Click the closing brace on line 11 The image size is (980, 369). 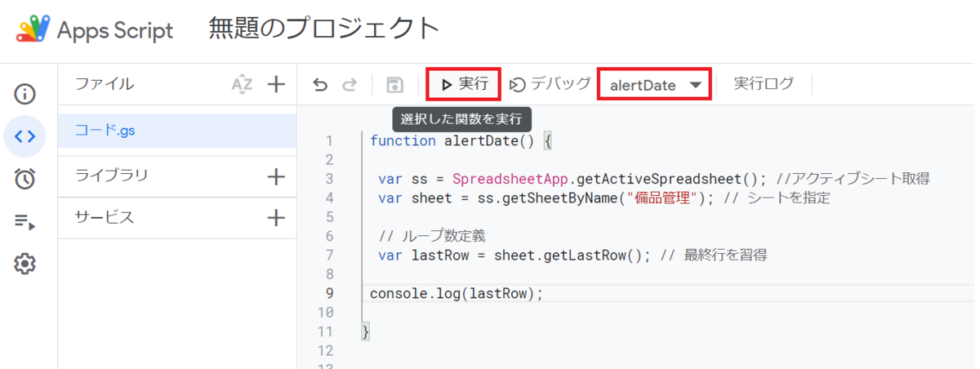click(x=366, y=331)
